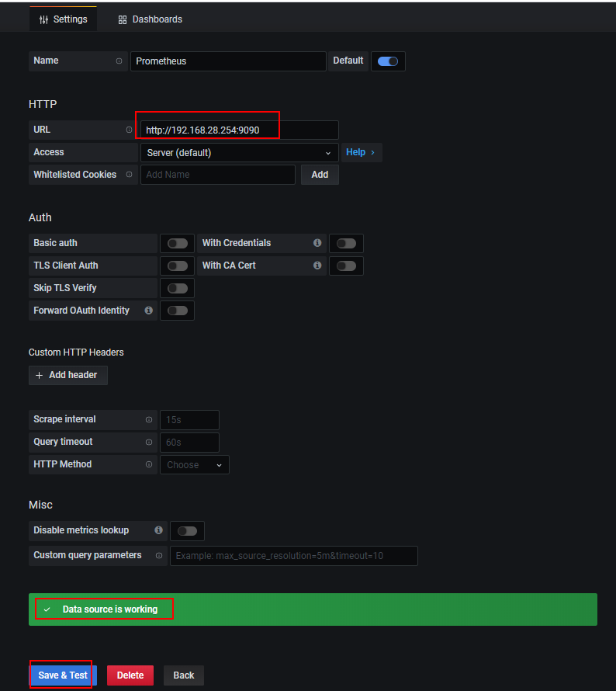Expand the Help section beside Access
This screenshot has height=691, width=616.
(x=361, y=152)
